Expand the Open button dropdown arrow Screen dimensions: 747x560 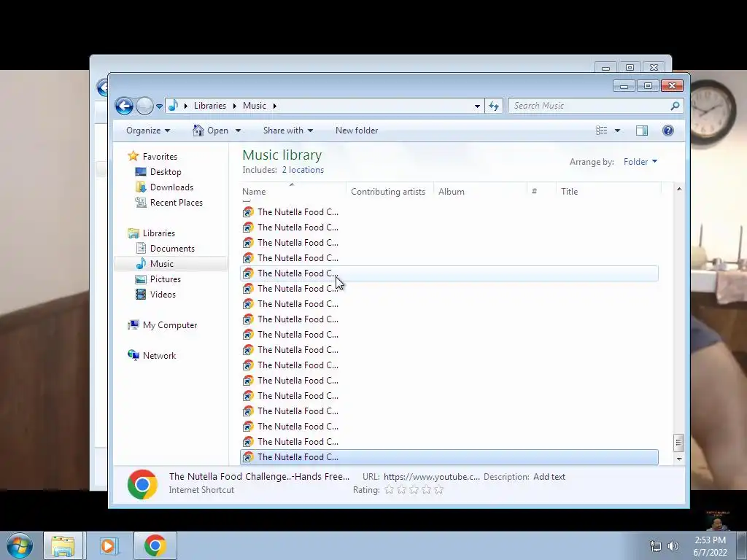[x=238, y=131]
